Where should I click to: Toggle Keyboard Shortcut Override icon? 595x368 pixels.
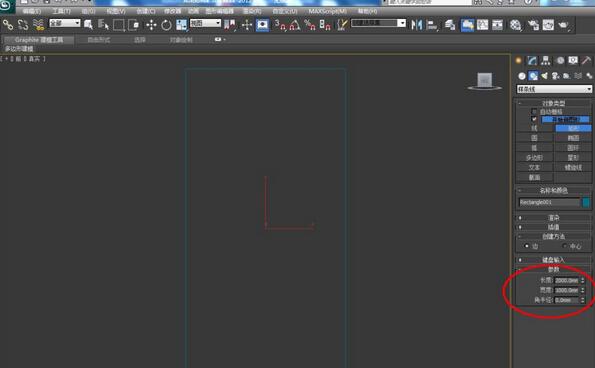pyautogui.click(x=262, y=25)
